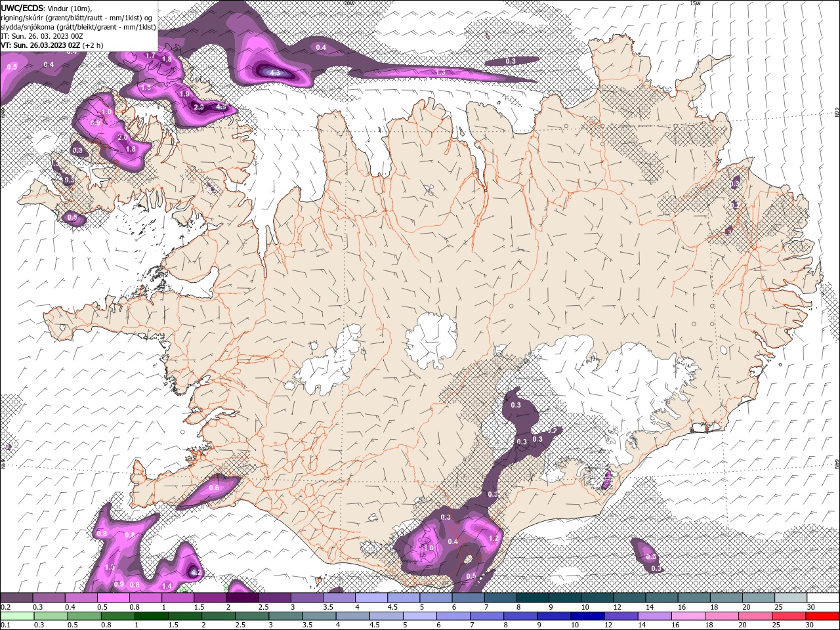Image resolution: width=840 pixels, height=630 pixels.
Task: Click the pale lavender legend swatch labeled 4
Action: pos(371,598)
